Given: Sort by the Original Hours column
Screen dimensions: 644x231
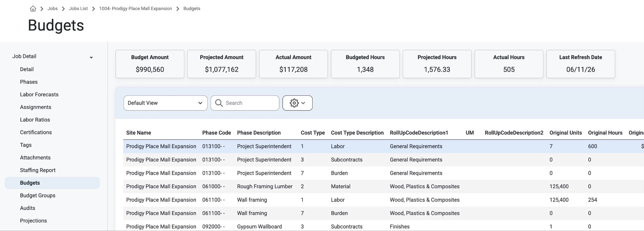Looking at the screenshot, I should tap(605, 133).
